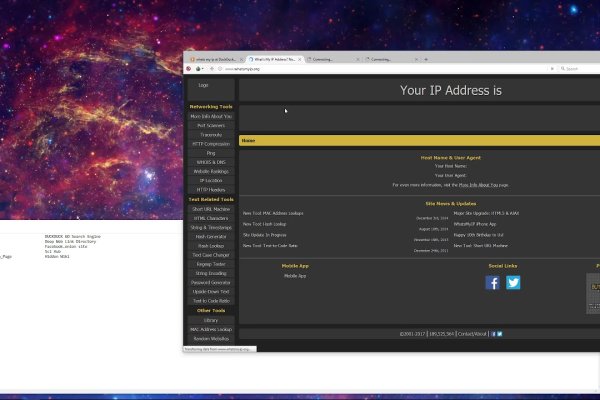This screenshot has width=600, height=400.
Task: Open String & Timestamps in the sidebar
Action: click(211, 228)
